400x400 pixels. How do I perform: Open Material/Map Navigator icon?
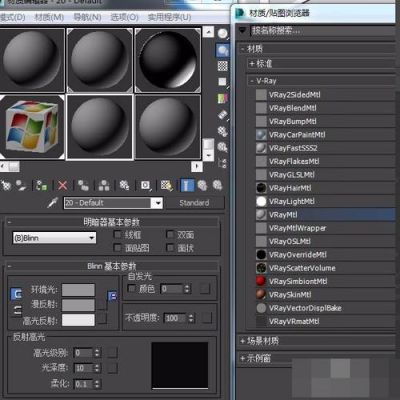click(x=223, y=163)
